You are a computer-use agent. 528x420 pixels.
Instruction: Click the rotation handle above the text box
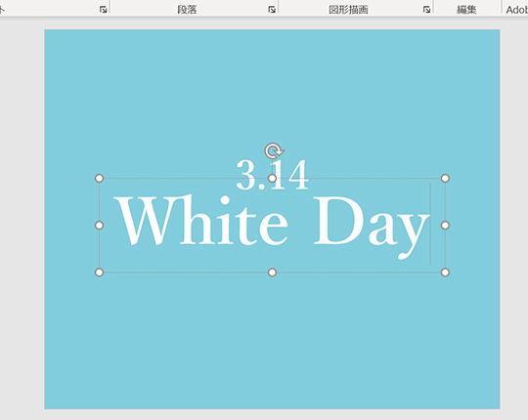(274, 151)
